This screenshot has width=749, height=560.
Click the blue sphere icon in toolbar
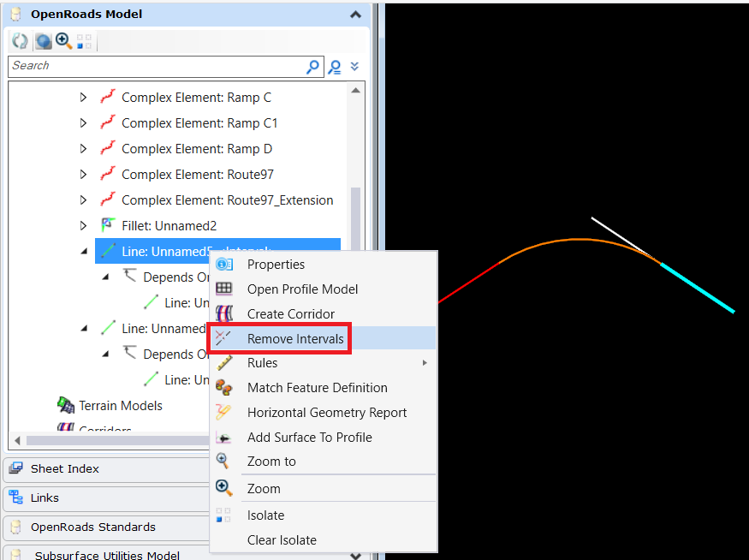[44, 41]
